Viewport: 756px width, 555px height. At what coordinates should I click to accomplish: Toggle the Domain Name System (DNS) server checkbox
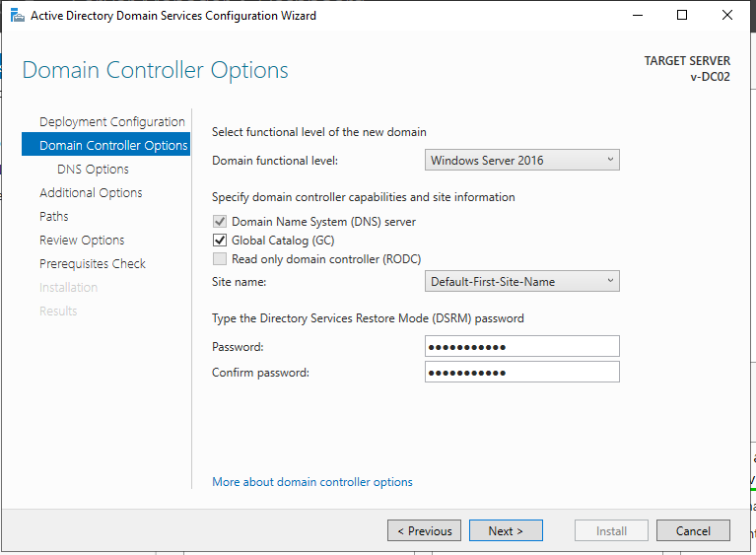(220, 222)
